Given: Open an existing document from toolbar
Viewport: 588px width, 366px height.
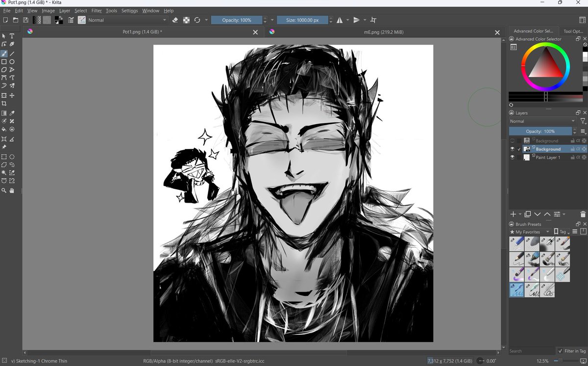Looking at the screenshot, I should (16, 20).
